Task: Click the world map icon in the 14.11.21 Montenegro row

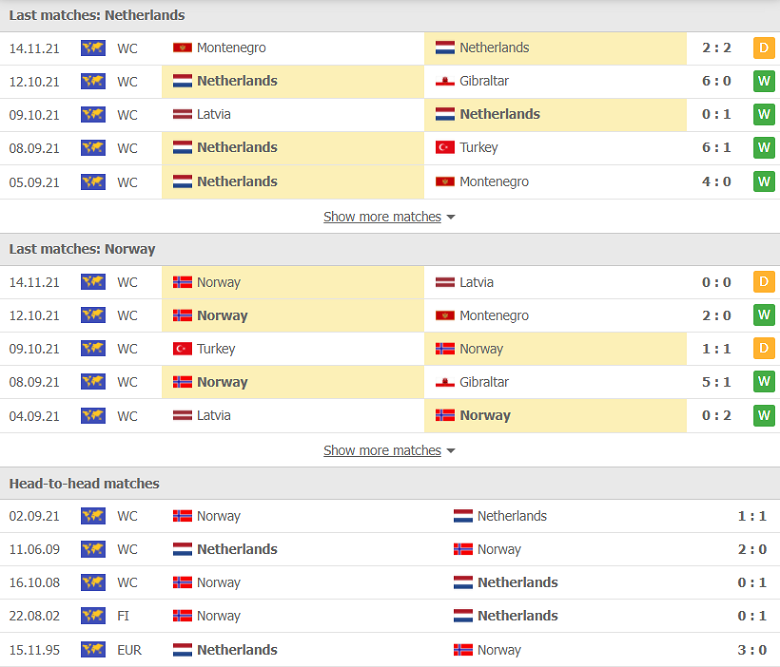Action: 93,48
